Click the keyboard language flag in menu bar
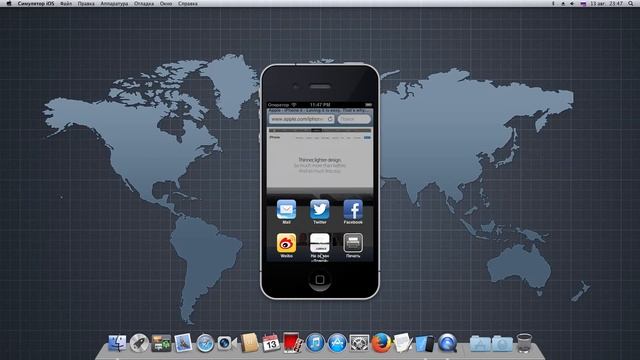 [x=583, y=3]
